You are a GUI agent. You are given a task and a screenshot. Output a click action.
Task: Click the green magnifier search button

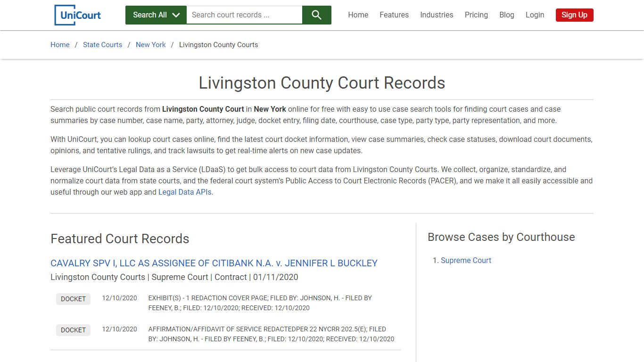[x=317, y=15]
